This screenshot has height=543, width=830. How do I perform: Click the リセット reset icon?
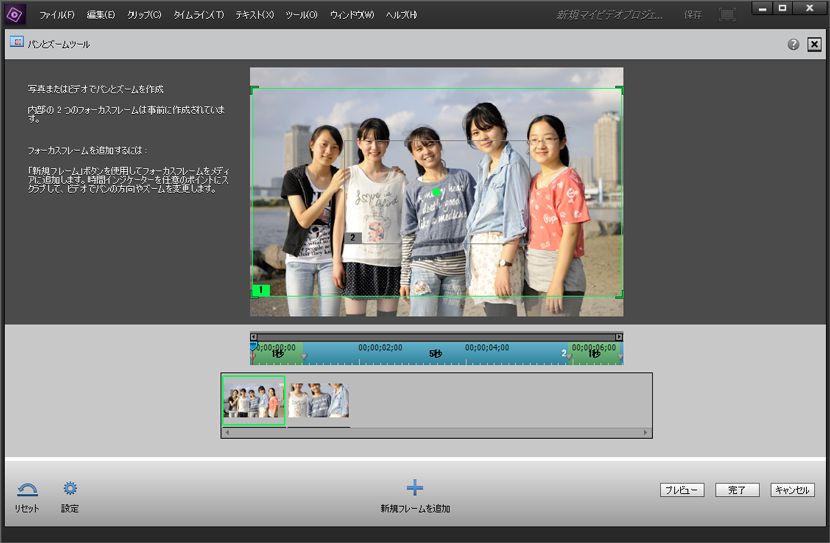pyautogui.click(x=27, y=489)
